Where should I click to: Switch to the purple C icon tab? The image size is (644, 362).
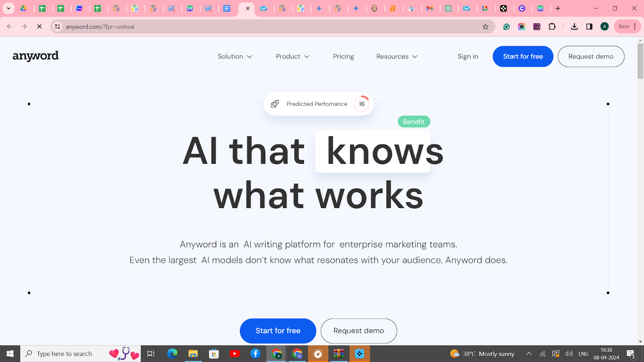tap(522, 8)
